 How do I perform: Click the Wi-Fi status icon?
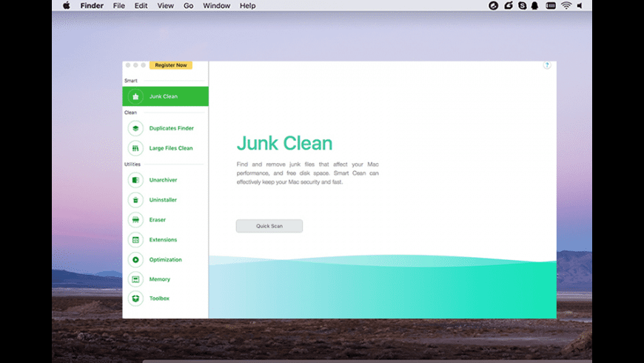567,6
